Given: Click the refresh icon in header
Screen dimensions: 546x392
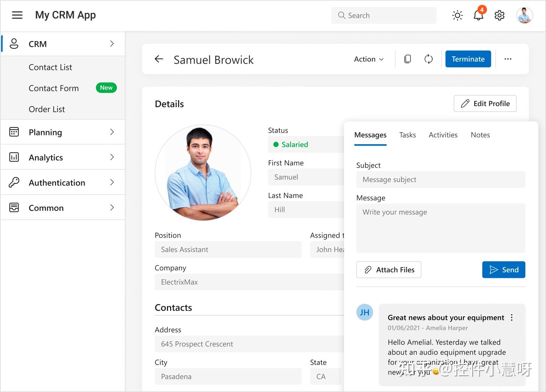Looking at the screenshot, I should pos(428,59).
